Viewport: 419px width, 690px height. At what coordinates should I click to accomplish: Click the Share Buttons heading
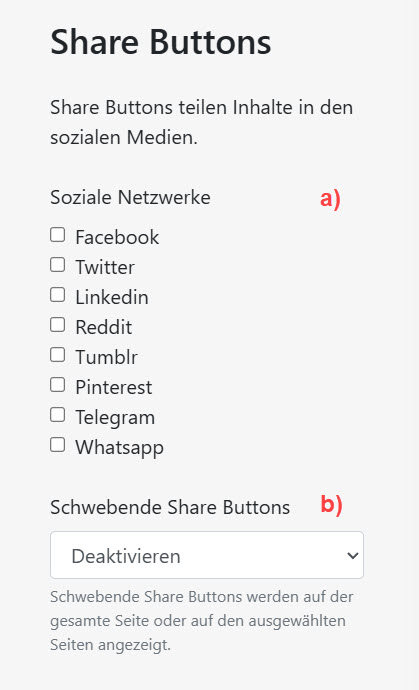pyautogui.click(x=161, y=42)
